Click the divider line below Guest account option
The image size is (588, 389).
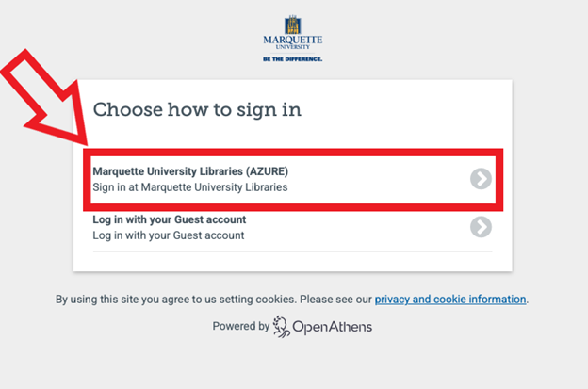(292, 251)
